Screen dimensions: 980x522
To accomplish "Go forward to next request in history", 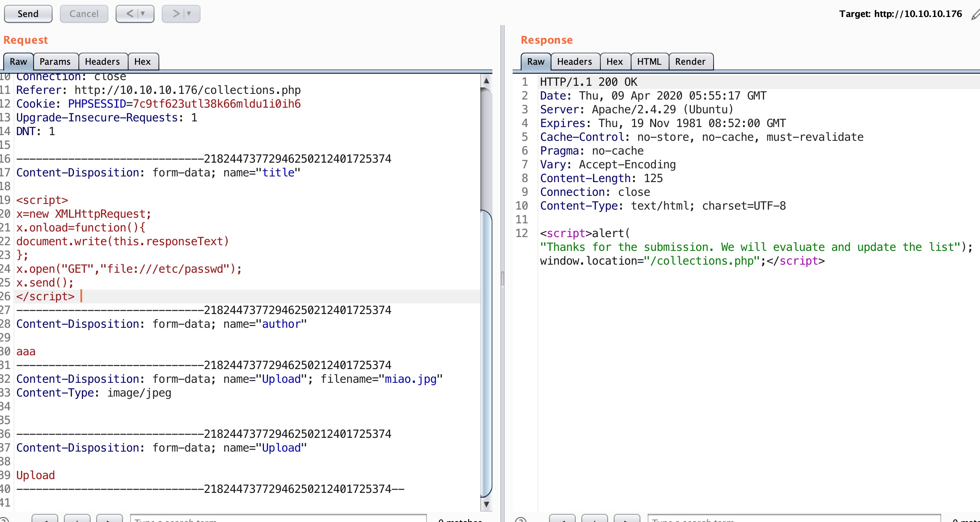I will point(176,14).
